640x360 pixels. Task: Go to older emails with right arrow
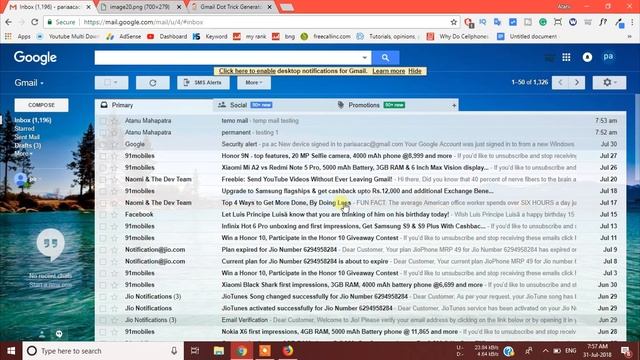point(577,82)
